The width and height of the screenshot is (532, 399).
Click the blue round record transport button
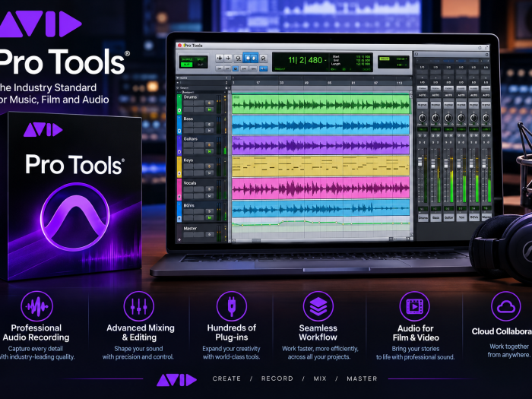pyautogui.click(x=236, y=68)
